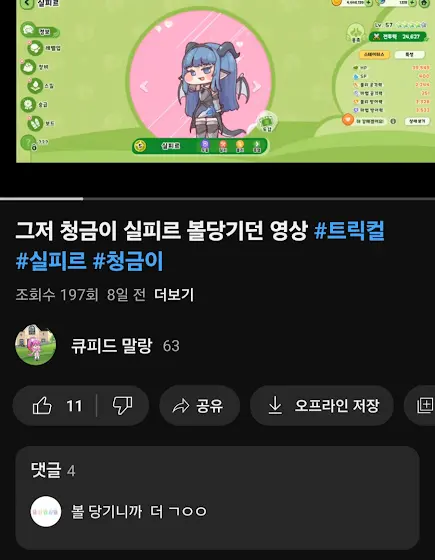Tap the 공유 share button

[x=199, y=406]
